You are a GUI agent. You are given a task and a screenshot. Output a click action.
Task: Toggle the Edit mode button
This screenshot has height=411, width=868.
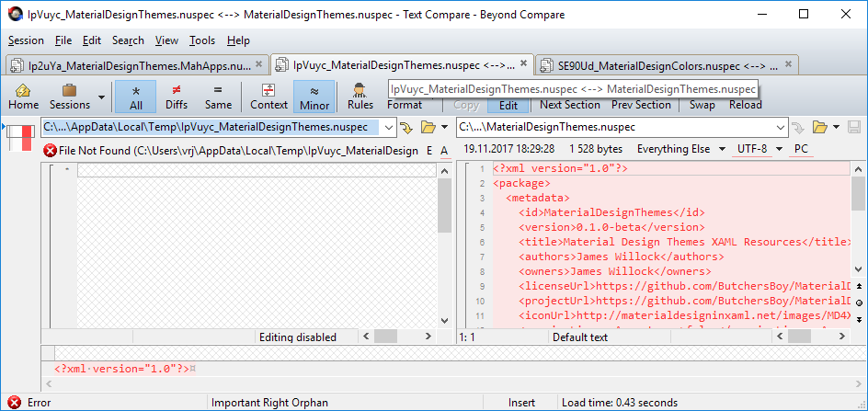tap(508, 105)
